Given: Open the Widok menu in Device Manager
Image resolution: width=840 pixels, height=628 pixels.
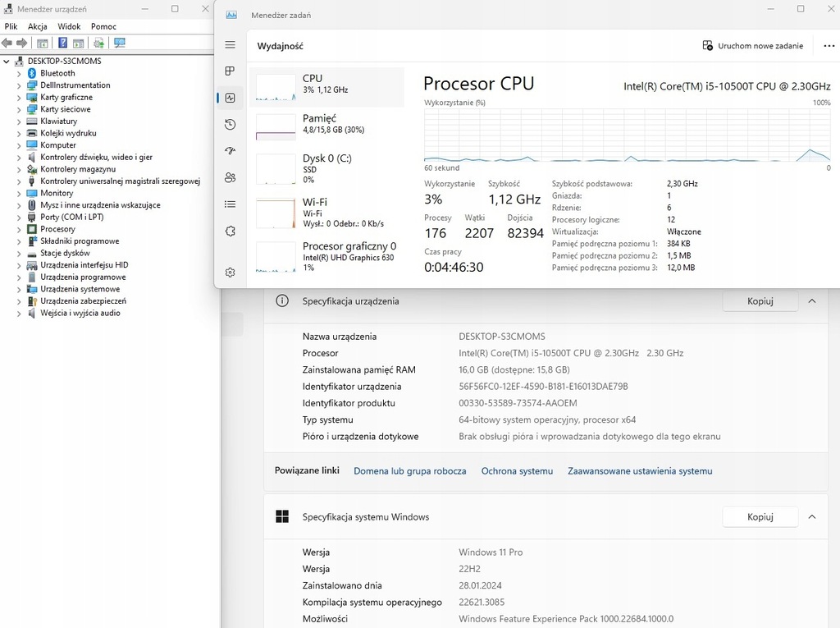Looking at the screenshot, I should [69, 26].
